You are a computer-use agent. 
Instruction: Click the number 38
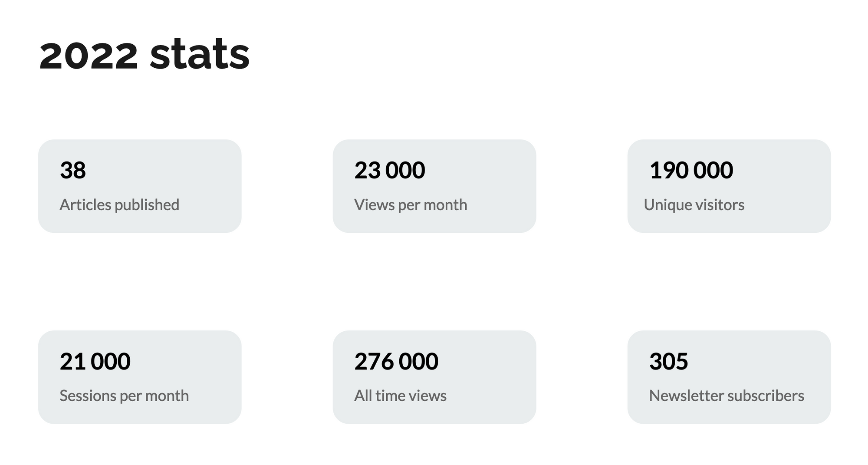(73, 170)
